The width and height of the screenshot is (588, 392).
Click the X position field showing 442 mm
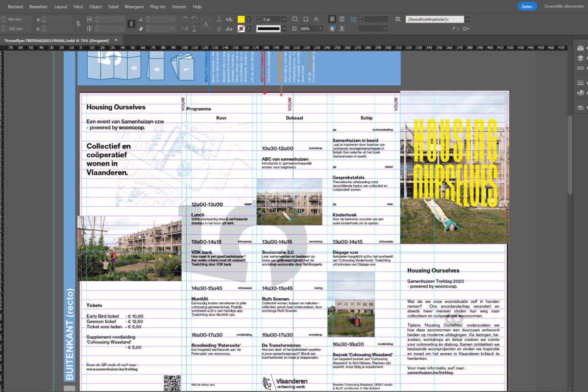[x=19, y=19]
